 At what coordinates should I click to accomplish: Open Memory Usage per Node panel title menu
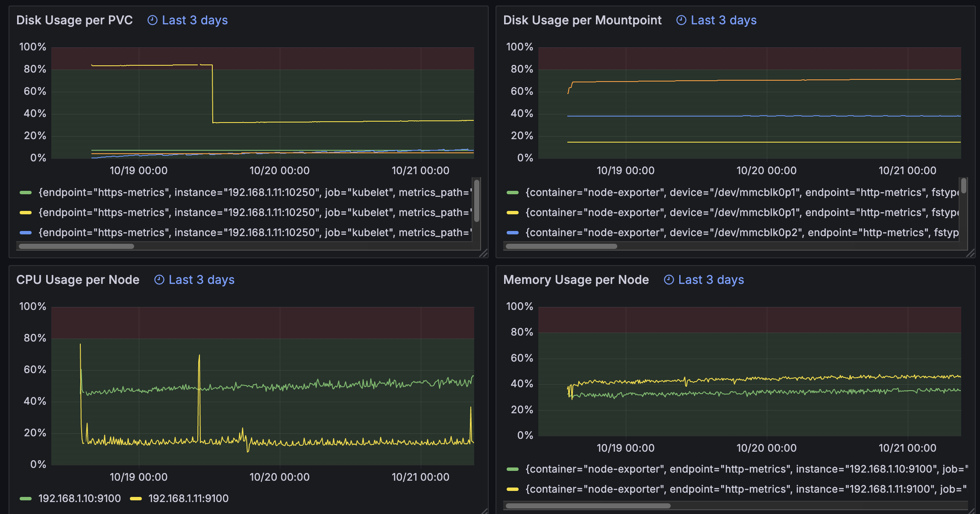(x=576, y=280)
